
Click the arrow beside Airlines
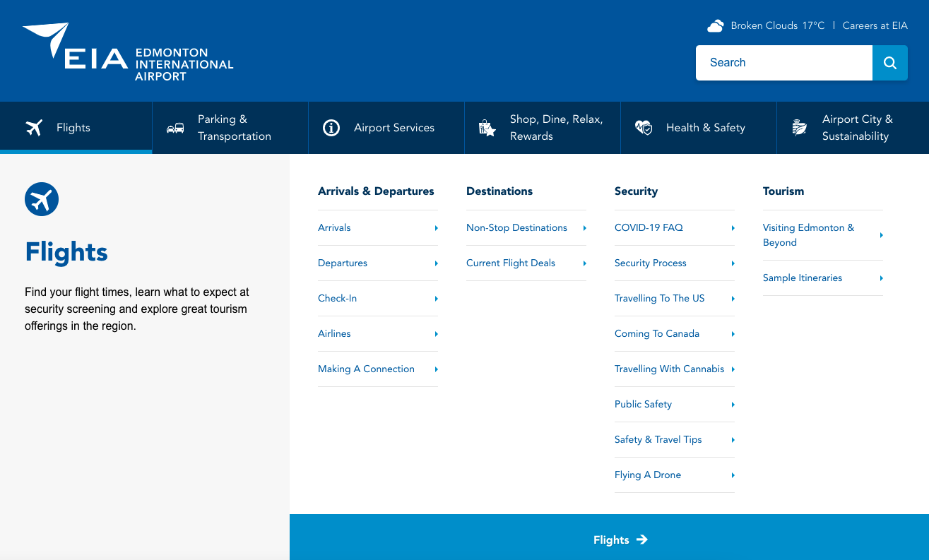coord(437,334)
